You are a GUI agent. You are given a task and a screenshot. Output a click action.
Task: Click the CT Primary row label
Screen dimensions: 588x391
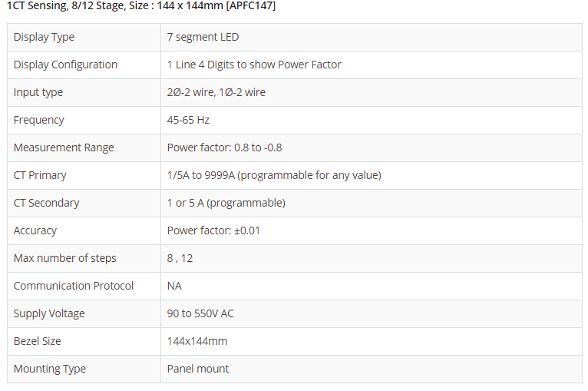[40, 175]
